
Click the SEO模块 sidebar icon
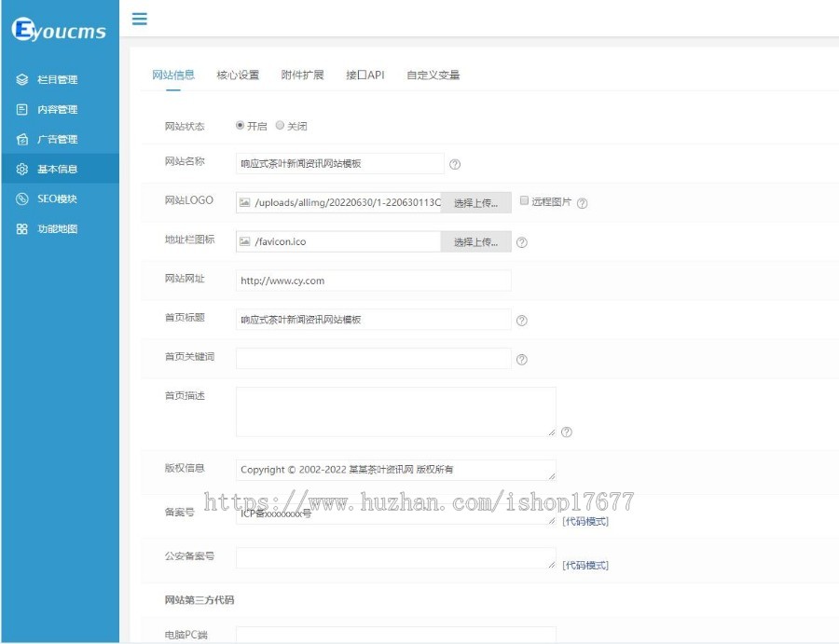22,199
